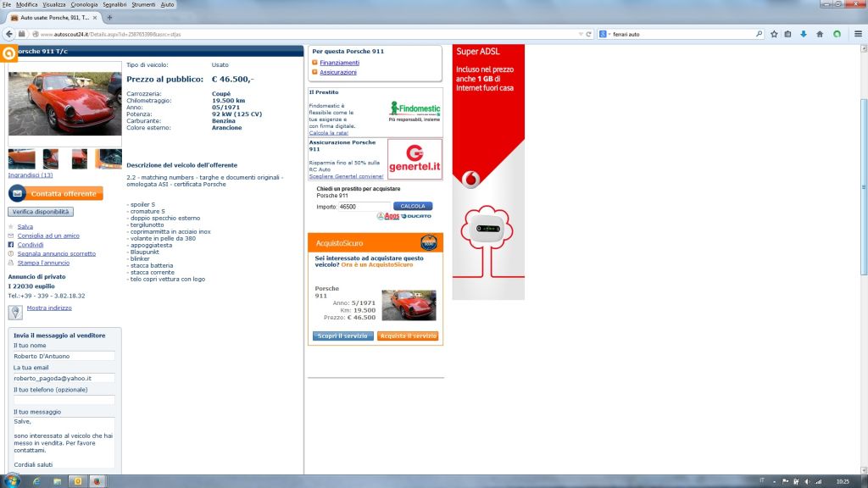Launch Internet Explorer from the taskbar
This screenshot has width=868, height=488.
pos(36,481)
